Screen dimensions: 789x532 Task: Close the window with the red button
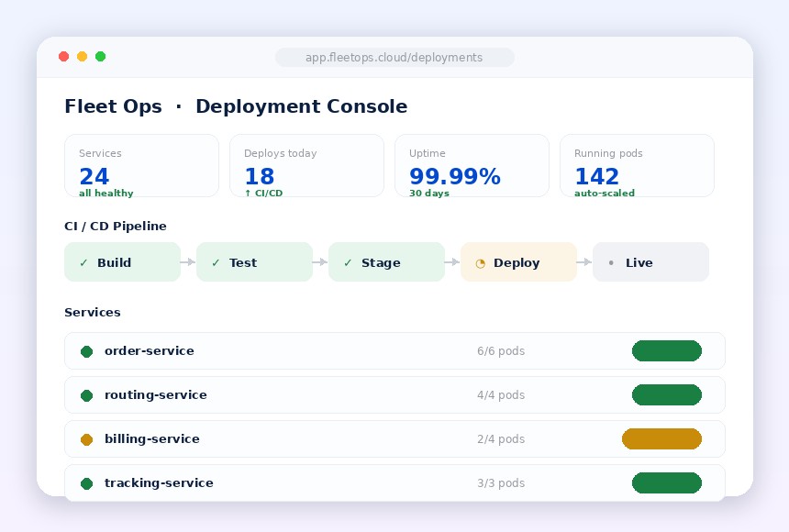point(64,56)
